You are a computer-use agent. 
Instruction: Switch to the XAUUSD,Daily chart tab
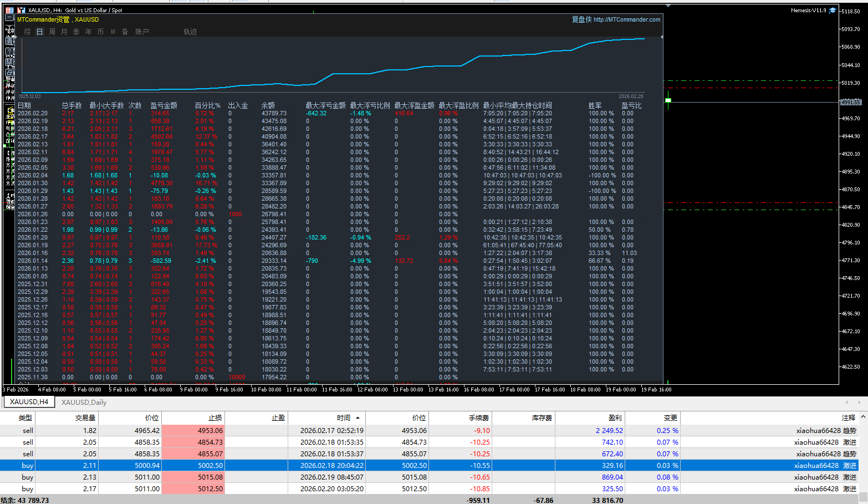tap(84, 403)
